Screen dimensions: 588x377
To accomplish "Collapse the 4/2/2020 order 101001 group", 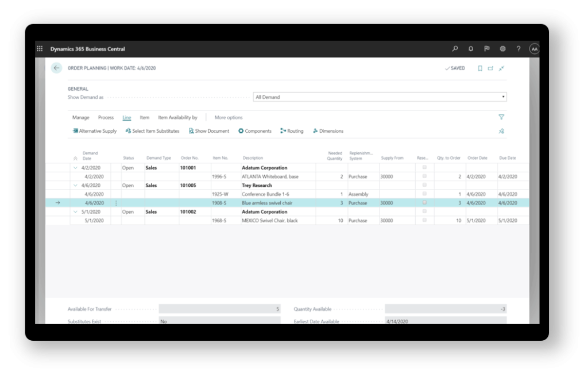I will [x=75, y=168].
